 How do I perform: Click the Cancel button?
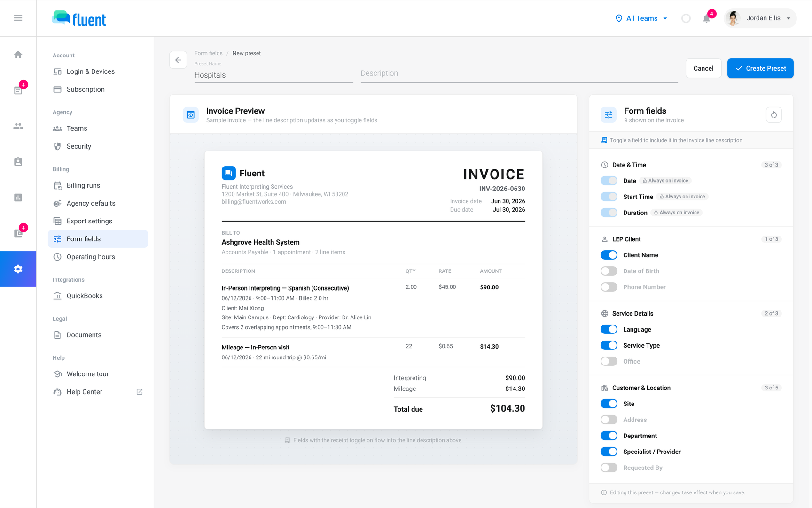(703, 68)
